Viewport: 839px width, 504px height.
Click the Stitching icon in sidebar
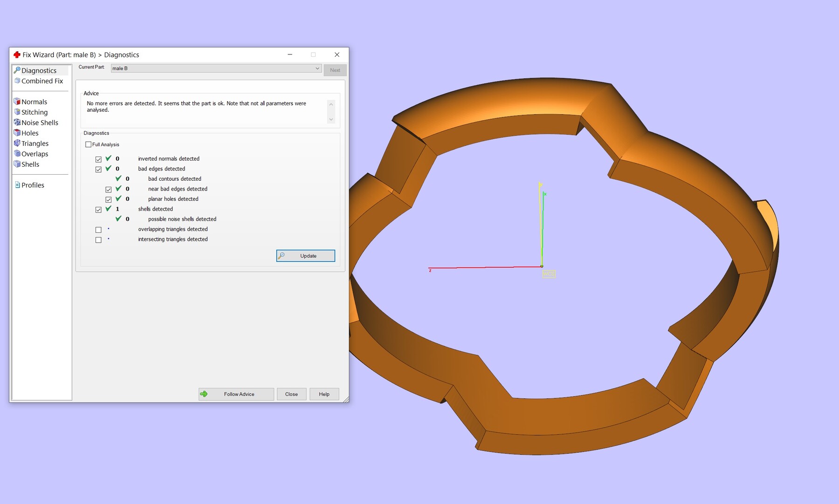17,112
